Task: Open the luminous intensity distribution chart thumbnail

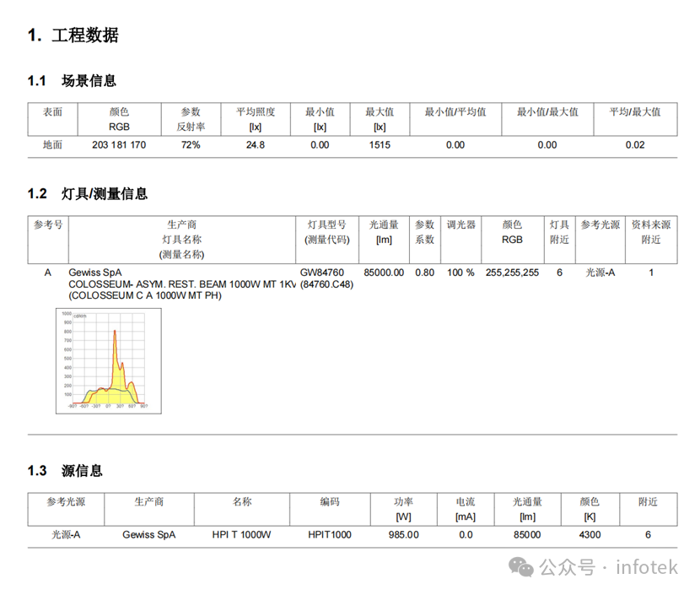Action: pos(107,361)
